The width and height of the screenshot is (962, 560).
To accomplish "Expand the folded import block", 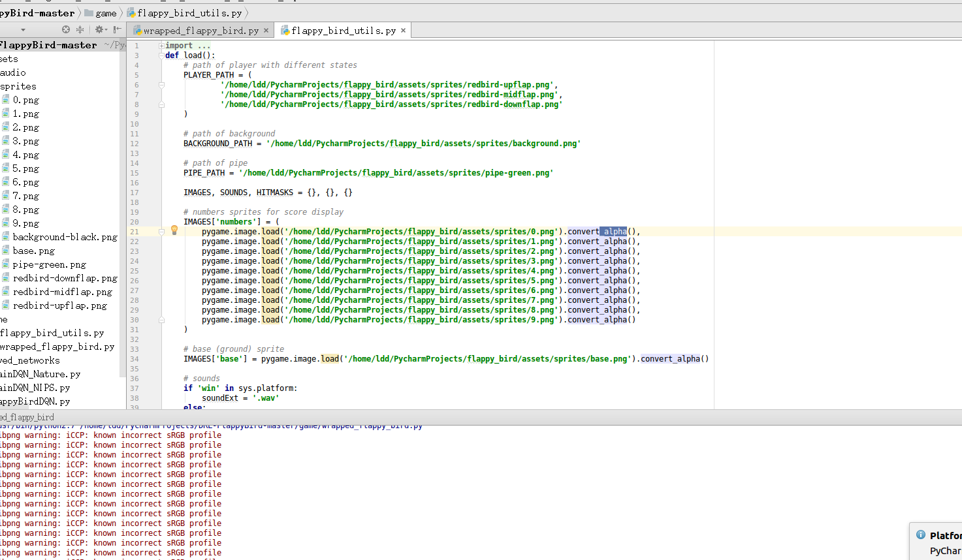I will [161, 46].
